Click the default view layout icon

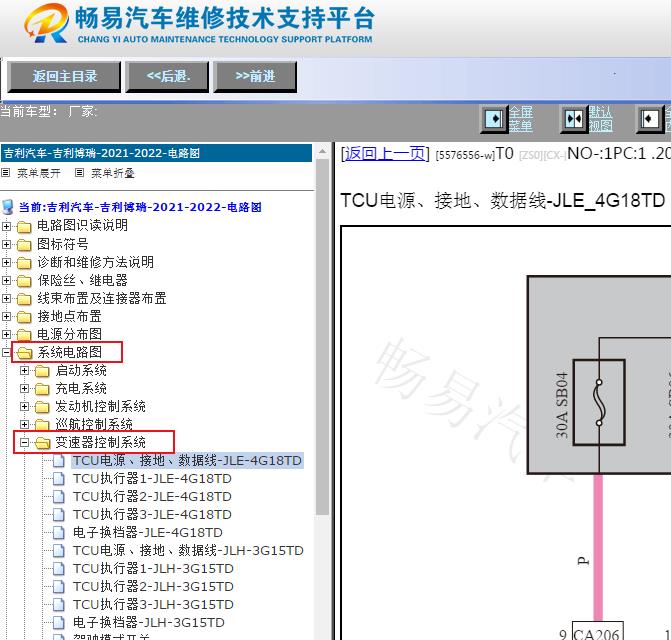click(574, 119)
